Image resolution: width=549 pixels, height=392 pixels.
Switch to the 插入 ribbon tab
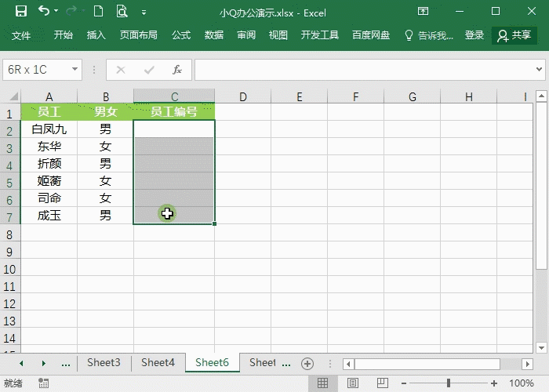point(96,35)
